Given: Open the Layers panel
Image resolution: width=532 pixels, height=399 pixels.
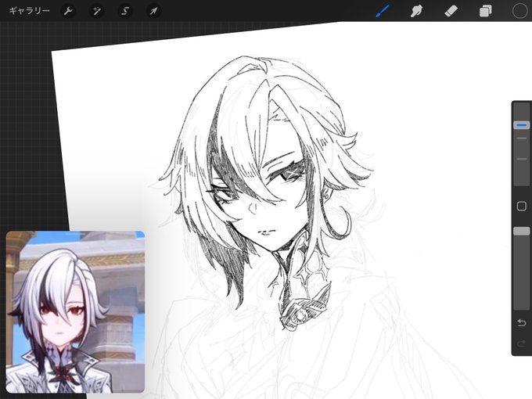Looking at the screenshot, I should [486, 11].
